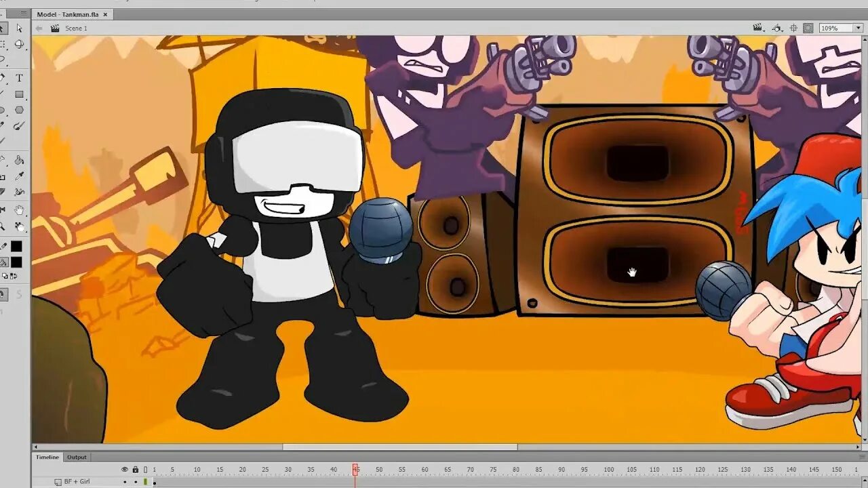
Task: Click frame 150 on timeline ruler
Action: tap(836, 469)
